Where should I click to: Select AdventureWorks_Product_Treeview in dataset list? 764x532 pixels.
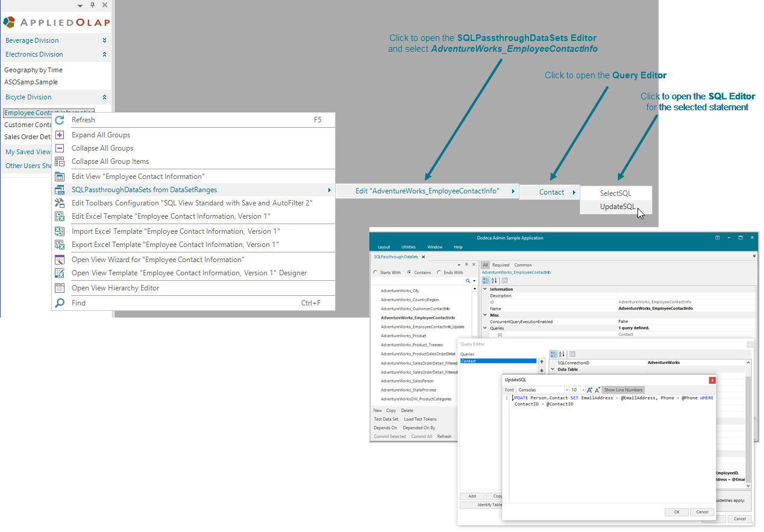pyautogui.click(x=412, y=345)
